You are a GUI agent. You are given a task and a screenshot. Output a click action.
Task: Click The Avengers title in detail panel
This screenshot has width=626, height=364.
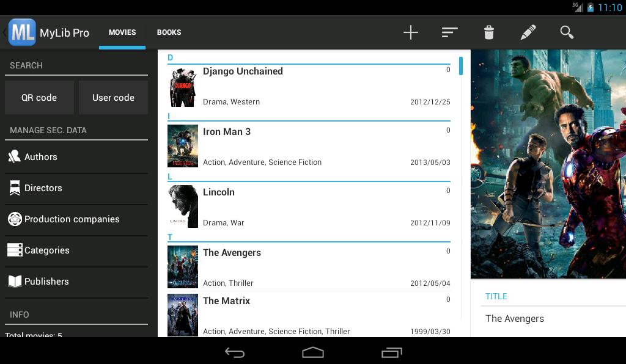(x=515, y=319)
